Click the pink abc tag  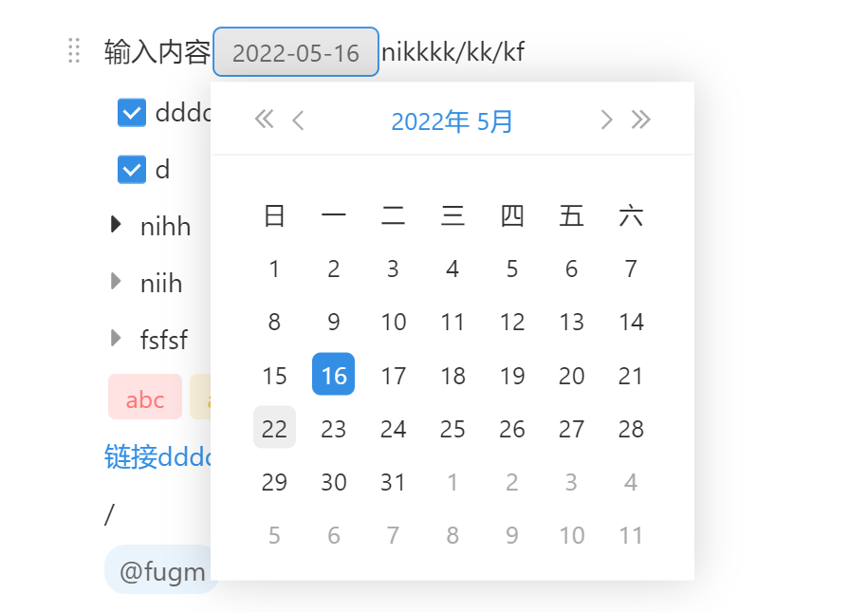click(x=144, y=397)
